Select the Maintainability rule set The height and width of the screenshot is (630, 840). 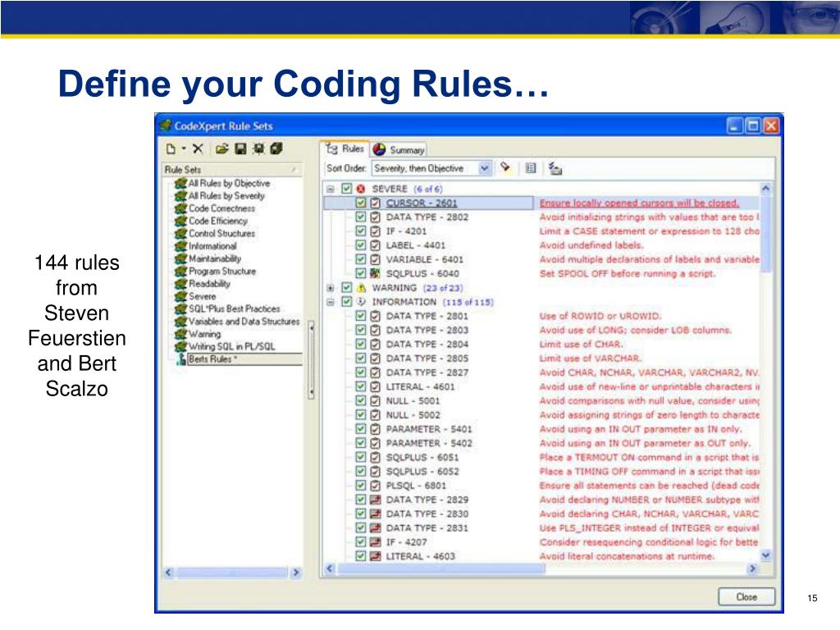[x=215, y=258]
